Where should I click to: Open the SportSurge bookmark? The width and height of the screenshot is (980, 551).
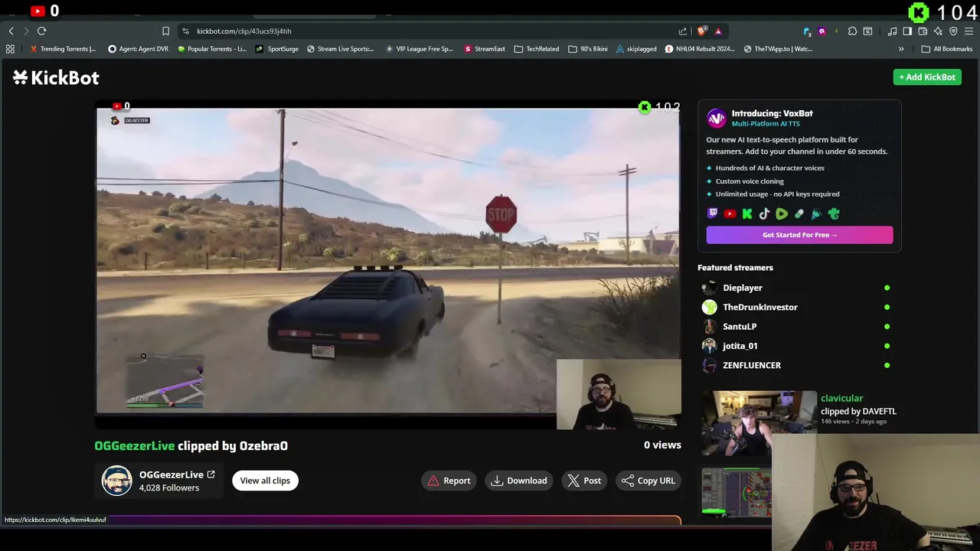coord(277,49)
